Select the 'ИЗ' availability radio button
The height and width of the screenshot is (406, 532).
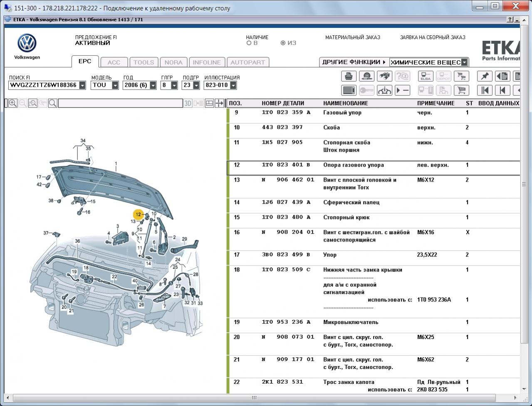(283, 43)
